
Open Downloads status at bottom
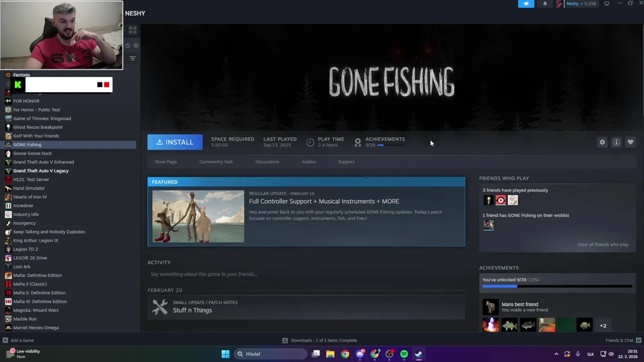coord(319,340)
